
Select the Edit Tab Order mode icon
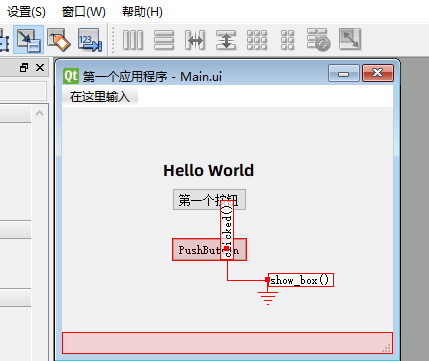pyautogui.click(x=90, y=40)
